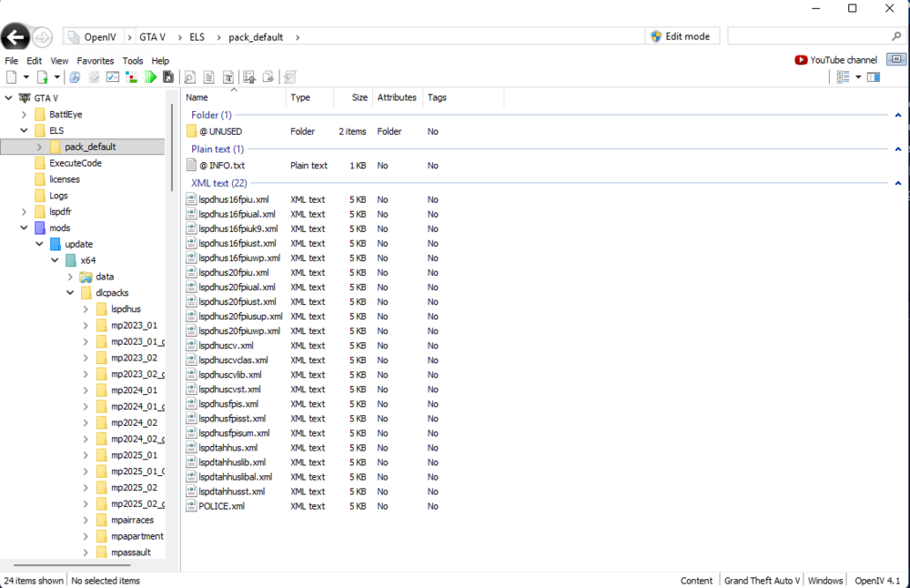This screenshot has width=910, height=588.
Task: Create a new file with the New icon
Action: (11, 76)
